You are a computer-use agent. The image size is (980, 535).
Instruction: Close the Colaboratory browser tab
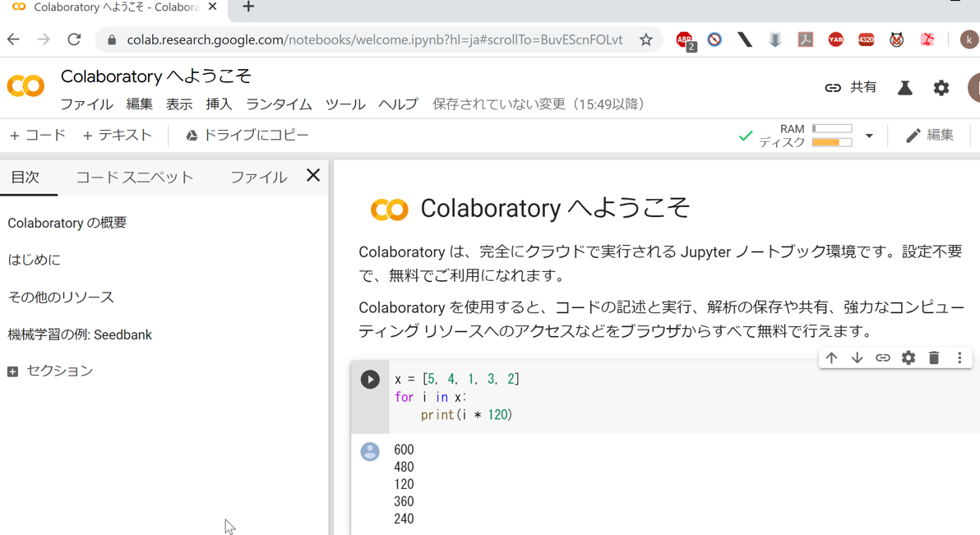(x=212, y=7)
